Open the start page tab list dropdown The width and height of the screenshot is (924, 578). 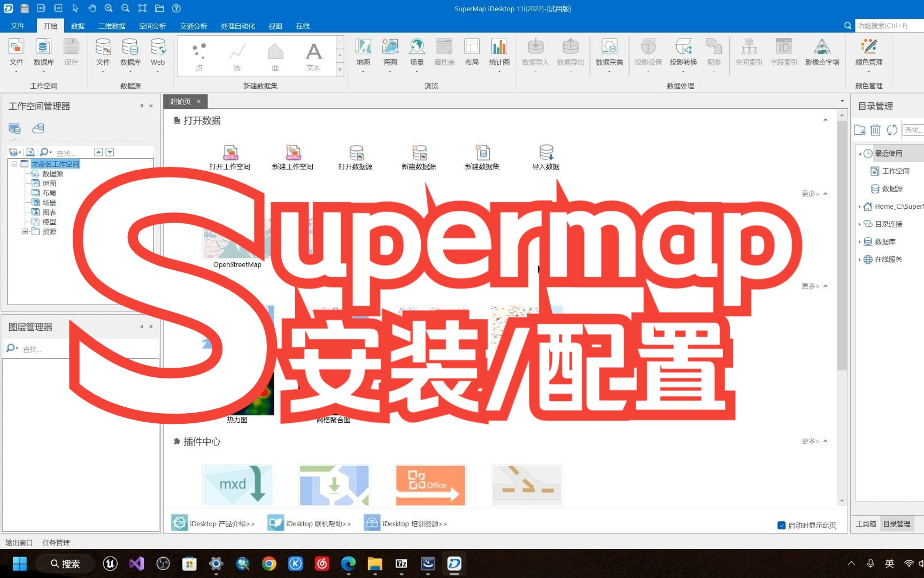pyautogui.click(x=842, y=101)
